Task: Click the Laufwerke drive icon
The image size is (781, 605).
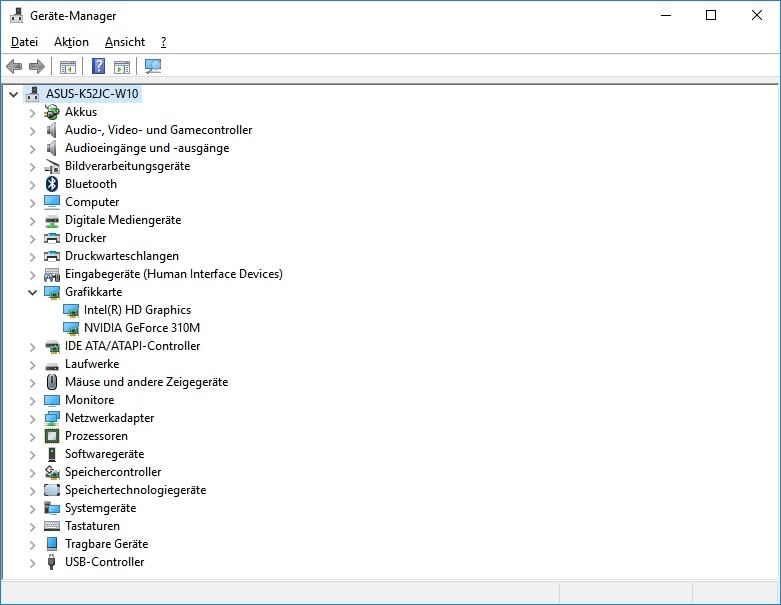Action: coord(52,366)
